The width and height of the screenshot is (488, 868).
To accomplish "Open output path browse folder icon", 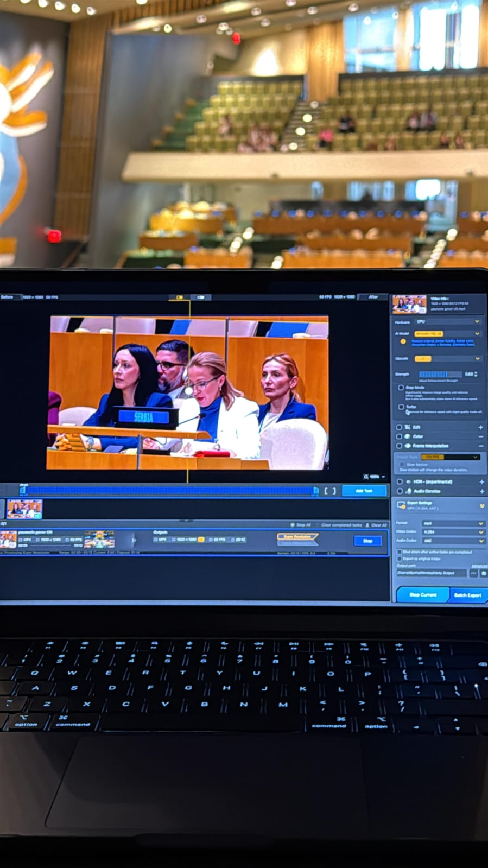I will (473, 573).
